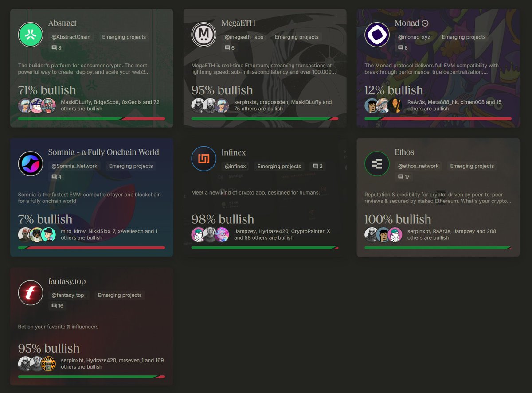Screen dimensions: 532x393
Task: Click the 12% bullish figure
Action: (394, 90)
